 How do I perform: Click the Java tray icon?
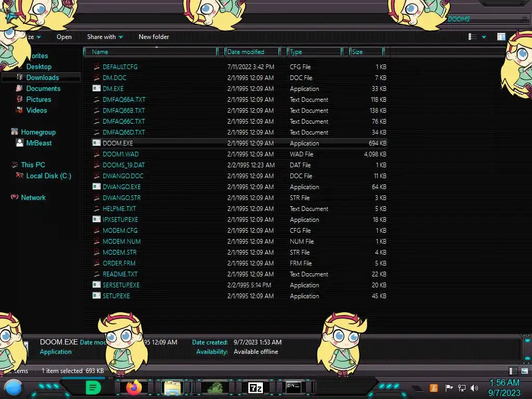point(434,388)
